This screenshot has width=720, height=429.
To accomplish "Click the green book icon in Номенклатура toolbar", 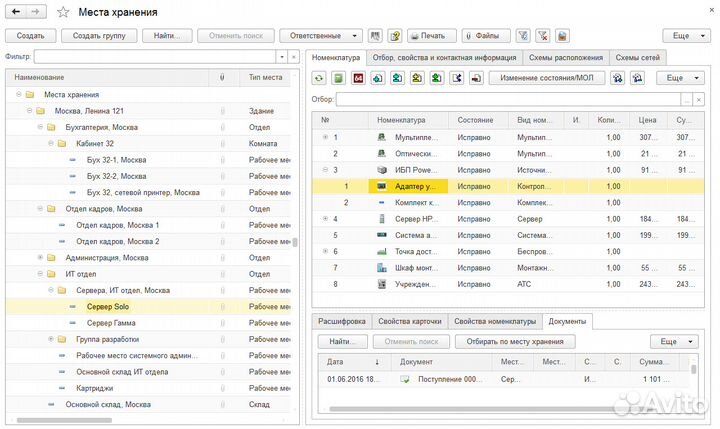I will click(x=338, y=78).
